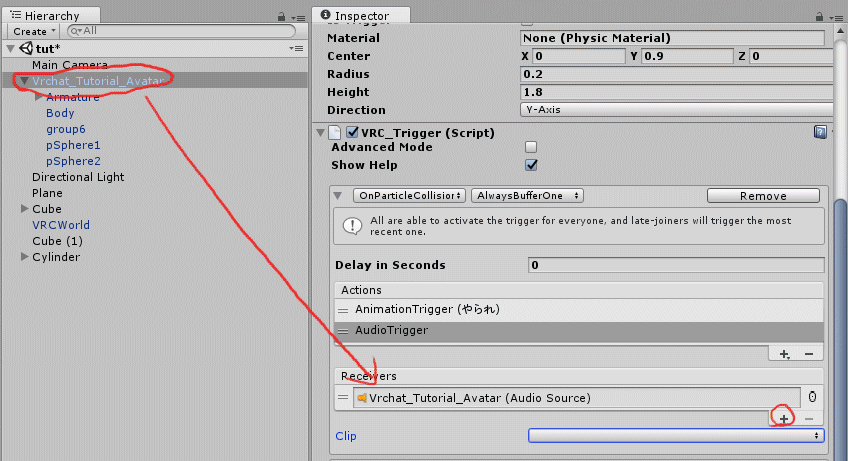Click the Unity scene icon beside tut

tap(26, 48)
